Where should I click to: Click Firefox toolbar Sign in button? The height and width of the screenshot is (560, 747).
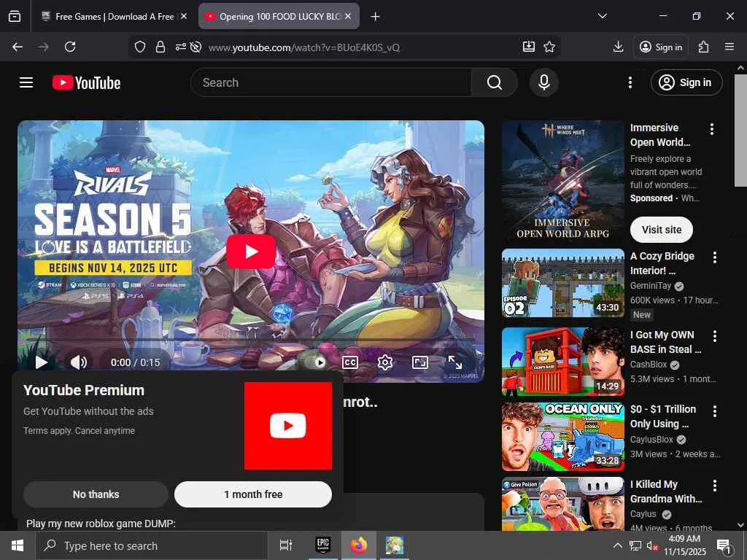coord(661,47)
